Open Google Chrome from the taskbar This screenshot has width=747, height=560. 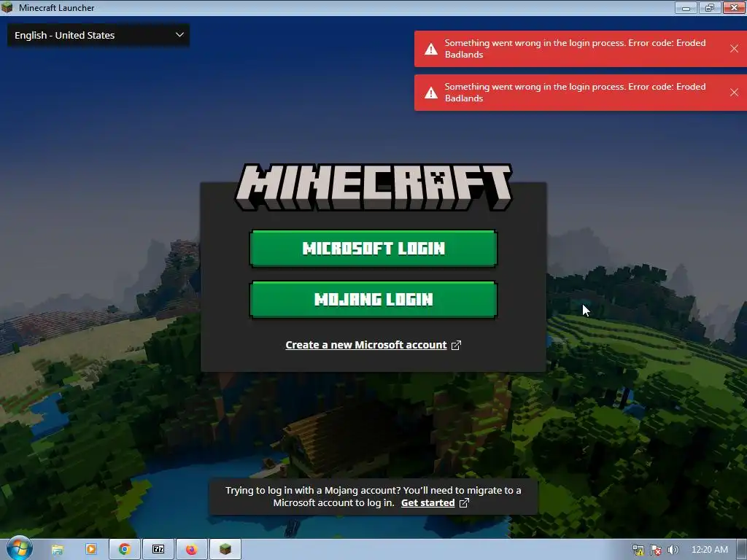pyautogui.click(x=125, y=550)
